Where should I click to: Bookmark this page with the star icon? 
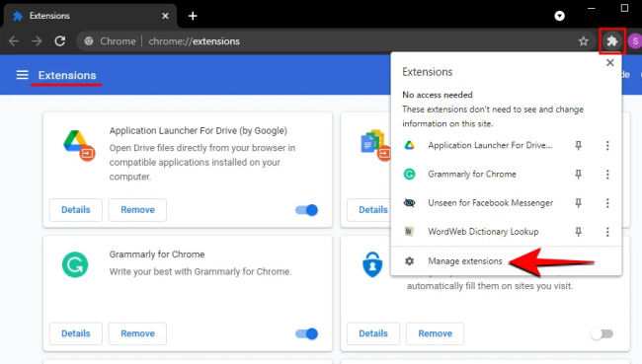[584, 40]
